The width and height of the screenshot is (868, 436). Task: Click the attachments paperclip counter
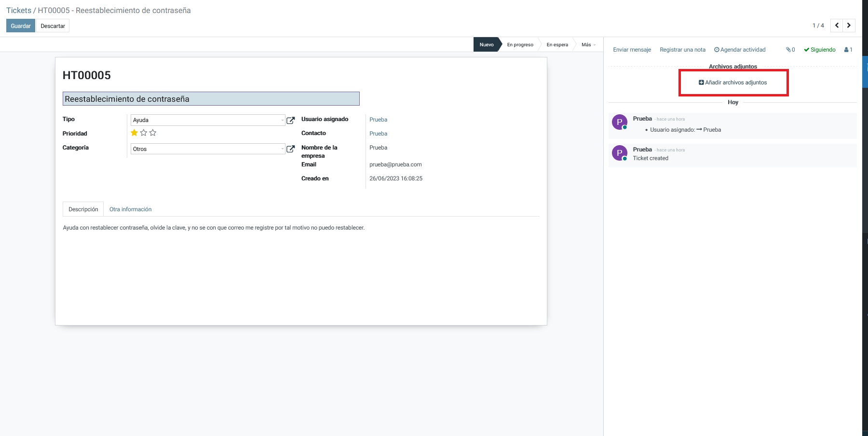tap(790, 50)
